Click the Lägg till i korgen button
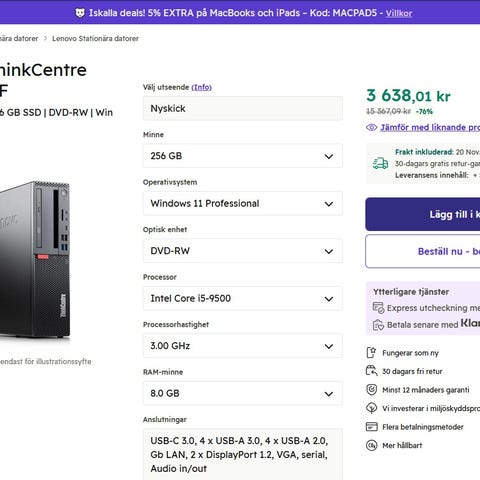This screenshot has width=480, height=480. coord(423,214)
